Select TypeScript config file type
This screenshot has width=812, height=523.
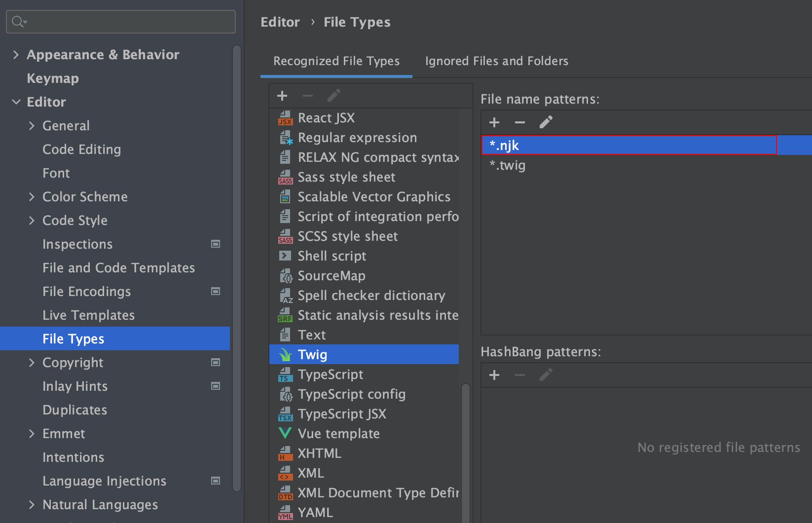(364, 394)
